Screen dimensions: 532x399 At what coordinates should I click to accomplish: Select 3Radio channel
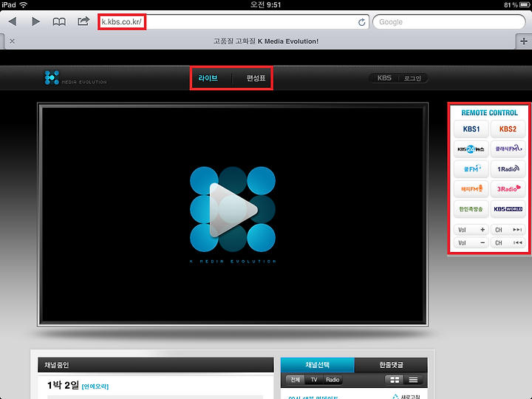(508, 189)
